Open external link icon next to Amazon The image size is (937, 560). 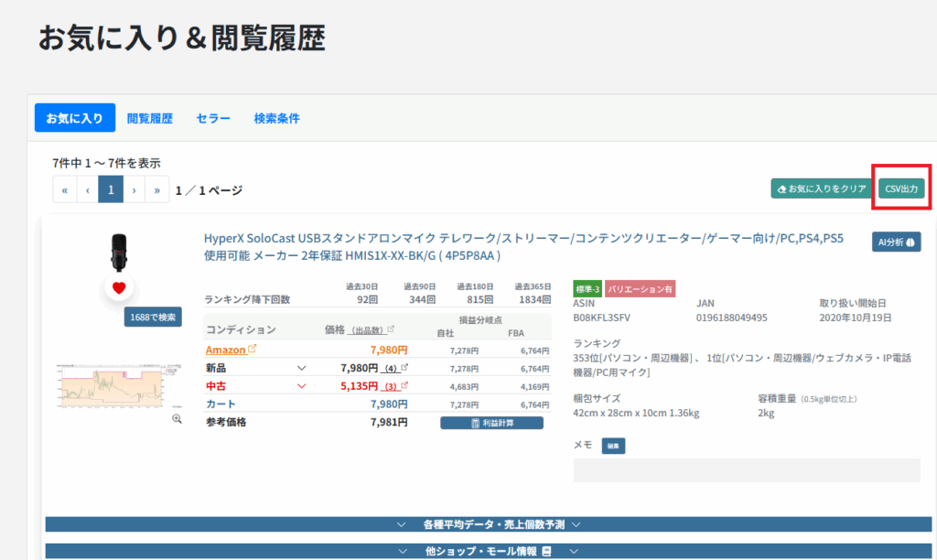[253, 349]
